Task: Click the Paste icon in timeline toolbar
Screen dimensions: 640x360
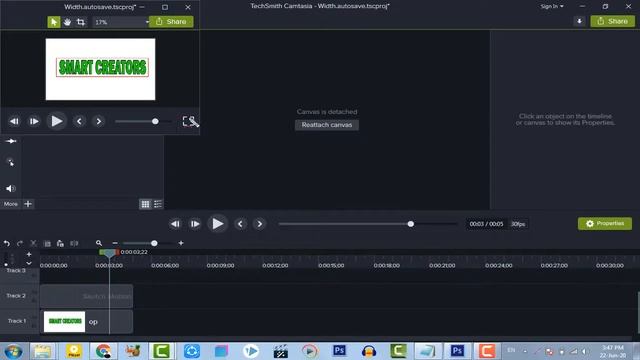Action: [x=60, y=243]
